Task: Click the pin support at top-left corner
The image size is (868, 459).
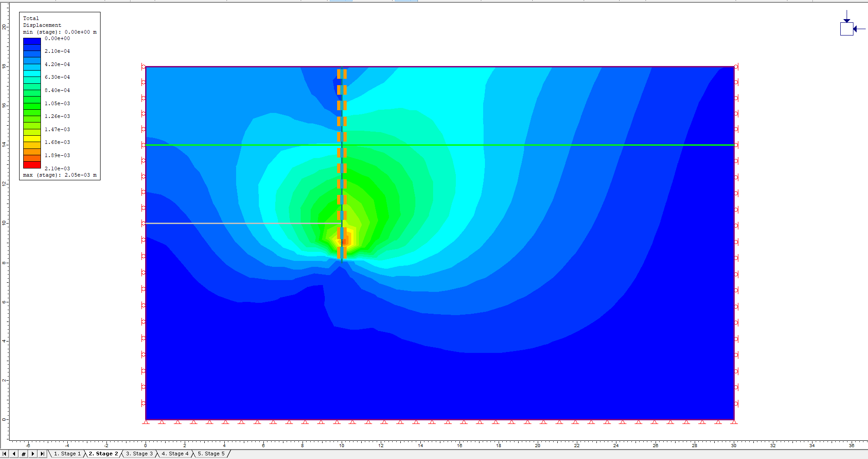Action: pos(144,67)
